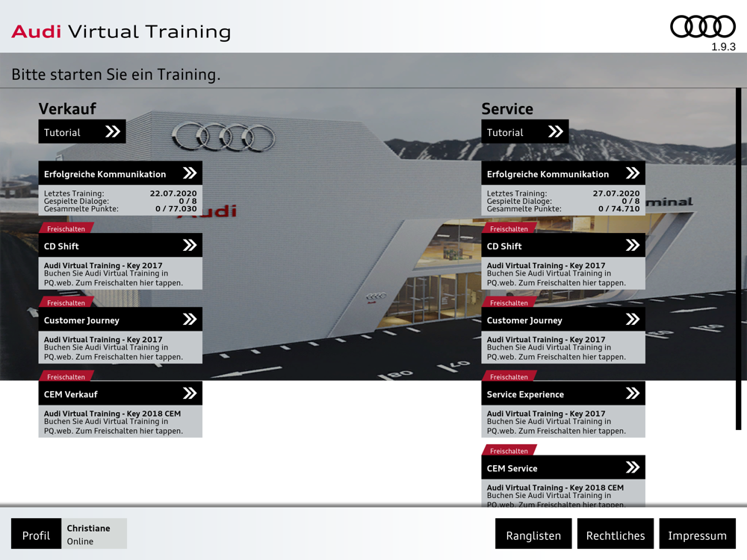The height and width of the screenshot is (560, 747).
Task: Click the Service section heading
Action: pos(507,108)
